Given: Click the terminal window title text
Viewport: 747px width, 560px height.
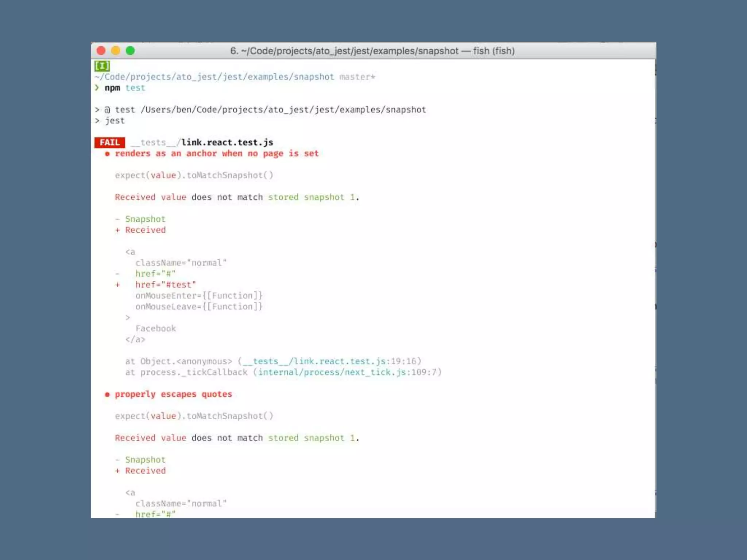Looking at the screenshot, I should tap(372, 51).
